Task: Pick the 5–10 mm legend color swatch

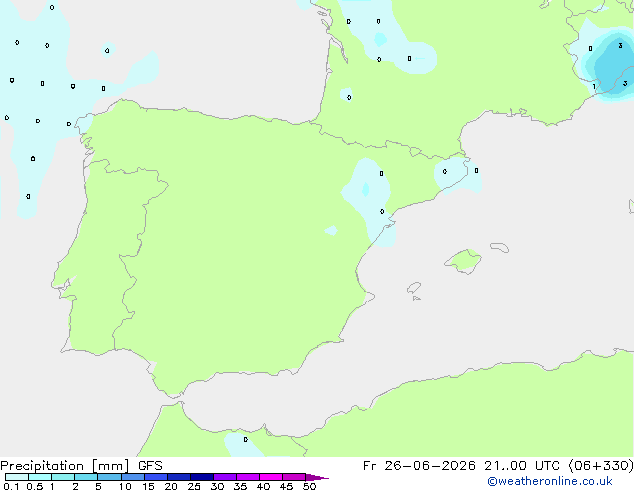Action: click(109, 477)
